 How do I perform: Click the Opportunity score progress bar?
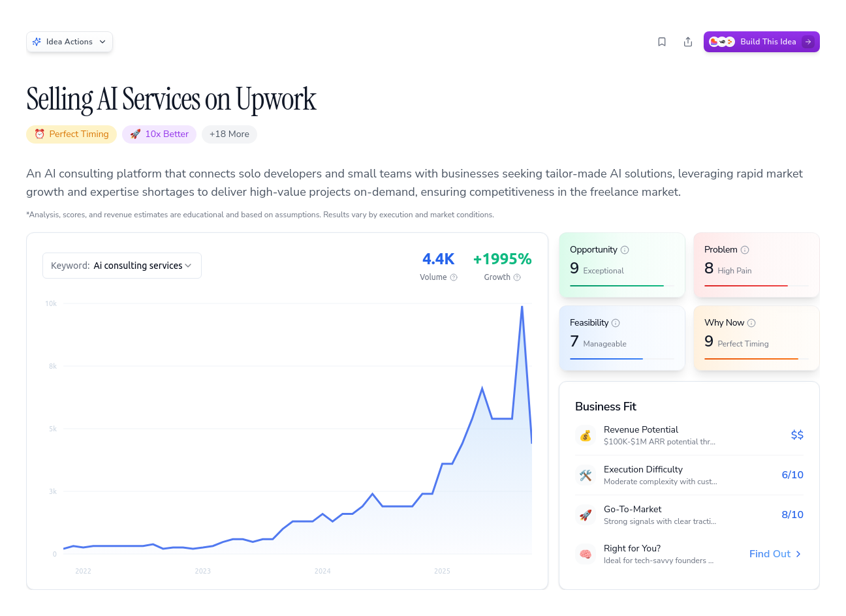pos(617,286)
